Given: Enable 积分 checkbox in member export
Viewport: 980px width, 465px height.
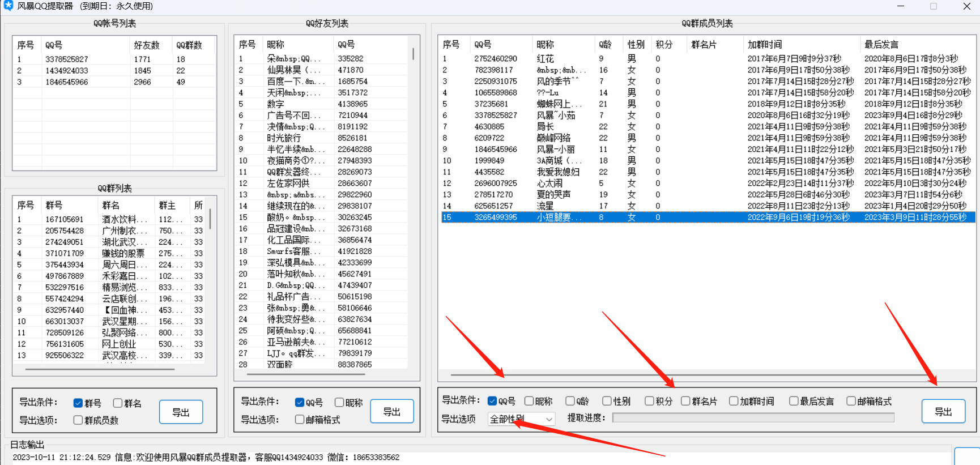Looking at the screenshot, I should pyautogui.click(x=650, y=401).
